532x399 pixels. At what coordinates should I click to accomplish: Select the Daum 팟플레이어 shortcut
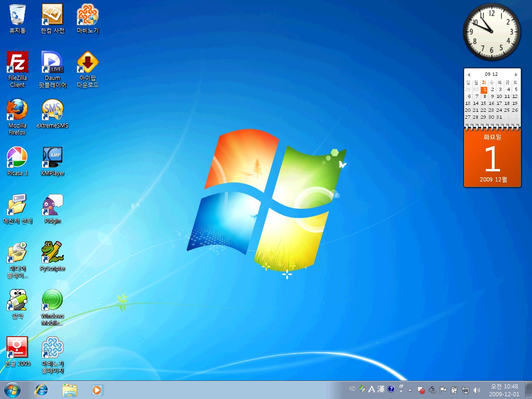pos(52,70)
